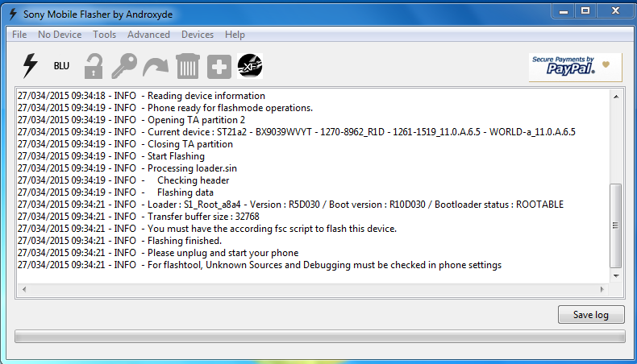The height and width of the screenshot is (364, 637).
Task: Click the log line 'Flashing data'
Action: point(115,192)
